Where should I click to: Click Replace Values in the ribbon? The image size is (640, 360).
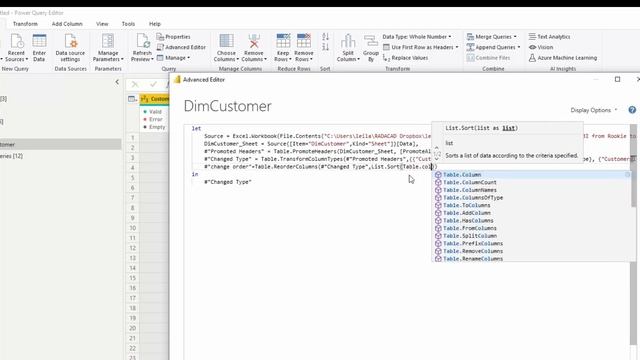click(405, 58)
